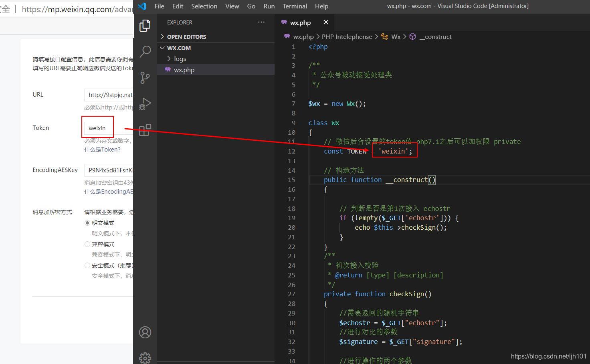
Task: Click the 'weixin' string on line 12
Action: click(x=393, y=151)
